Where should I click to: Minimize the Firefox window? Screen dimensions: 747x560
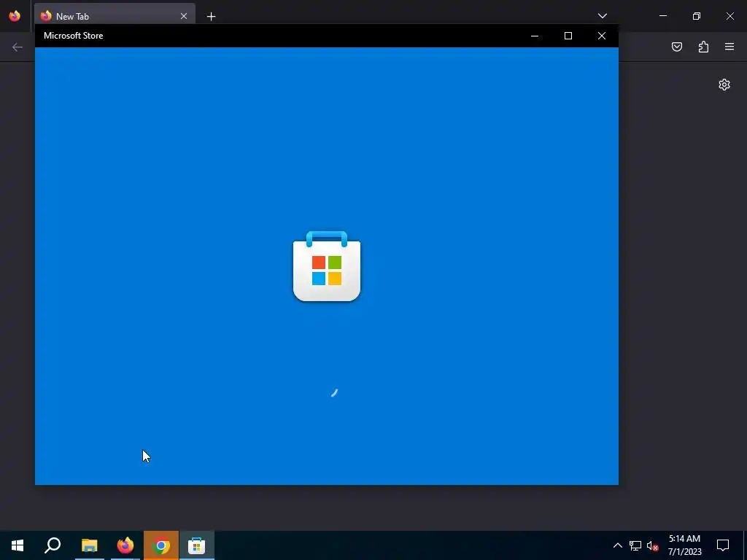pyautogui.click(x=662, y=16)
